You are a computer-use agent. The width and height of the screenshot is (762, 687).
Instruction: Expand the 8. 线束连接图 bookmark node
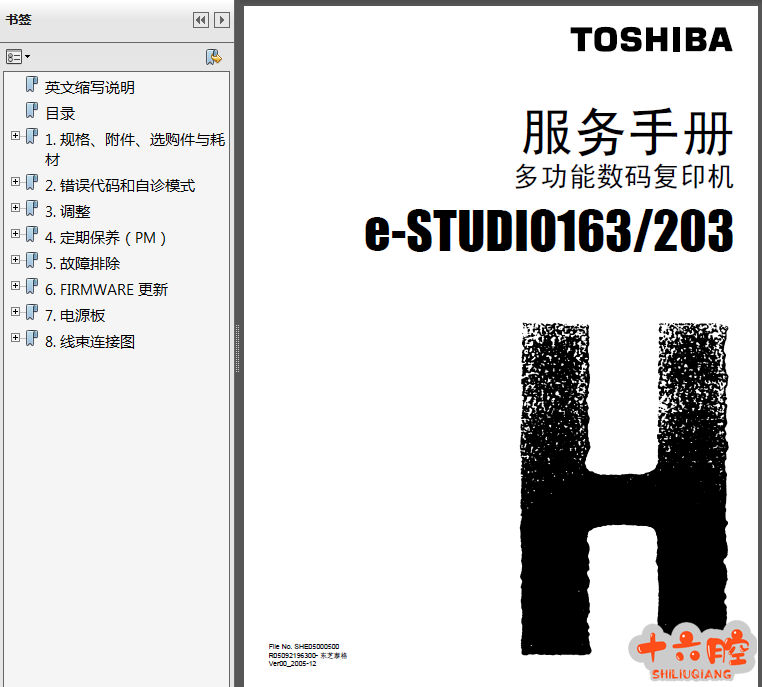(15, 339)
